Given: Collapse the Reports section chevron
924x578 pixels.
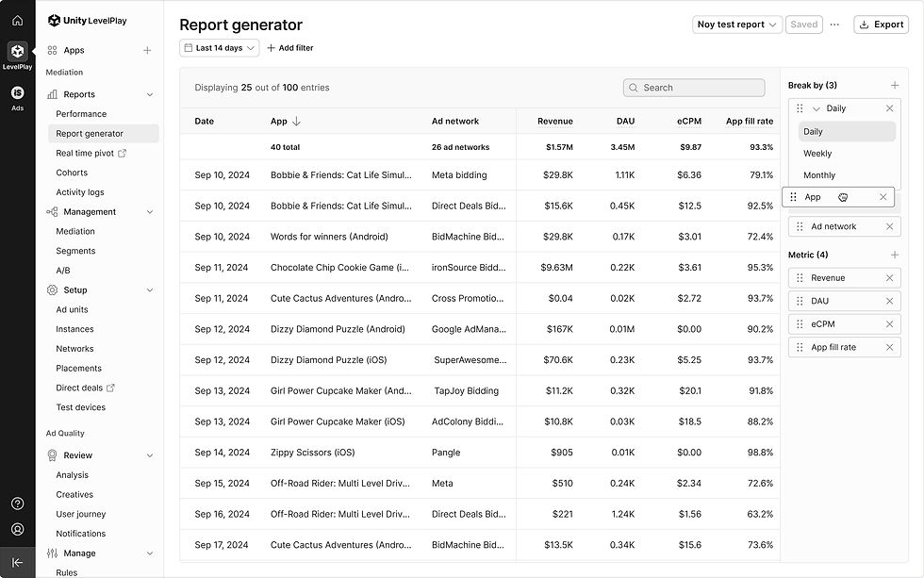Looking at the screenshot, I should (150, 94).
